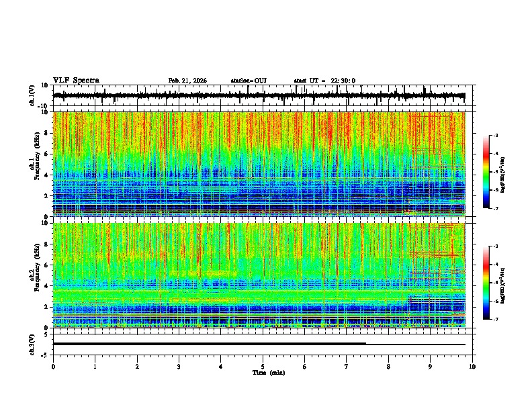Select the date text "Feb. 21, 2026"

coord(187,81)
